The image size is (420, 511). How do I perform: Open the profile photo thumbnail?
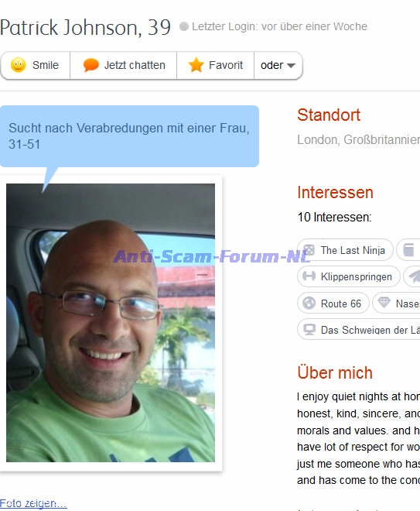coord(111,323)
